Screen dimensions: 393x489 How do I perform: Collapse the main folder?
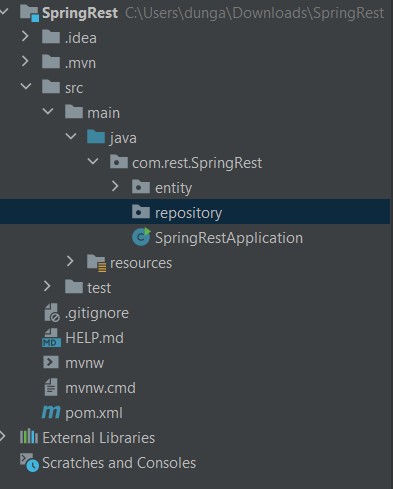[48, 111]
